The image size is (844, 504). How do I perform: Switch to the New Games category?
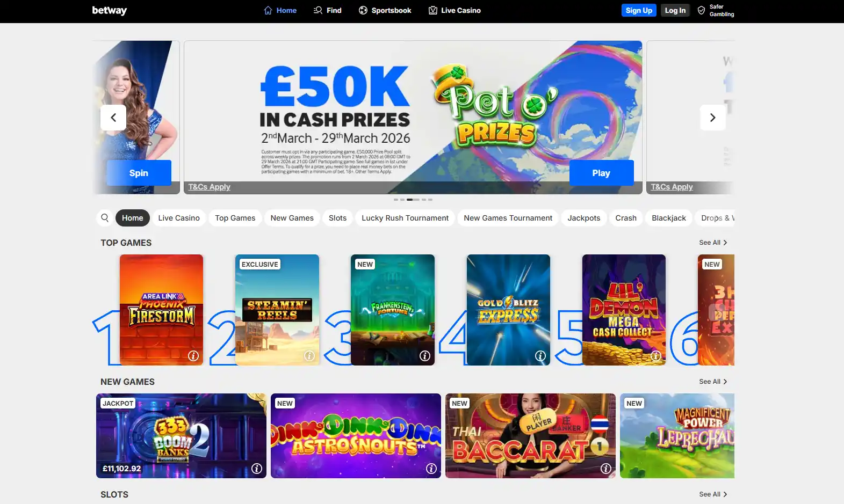coord(292,218)
